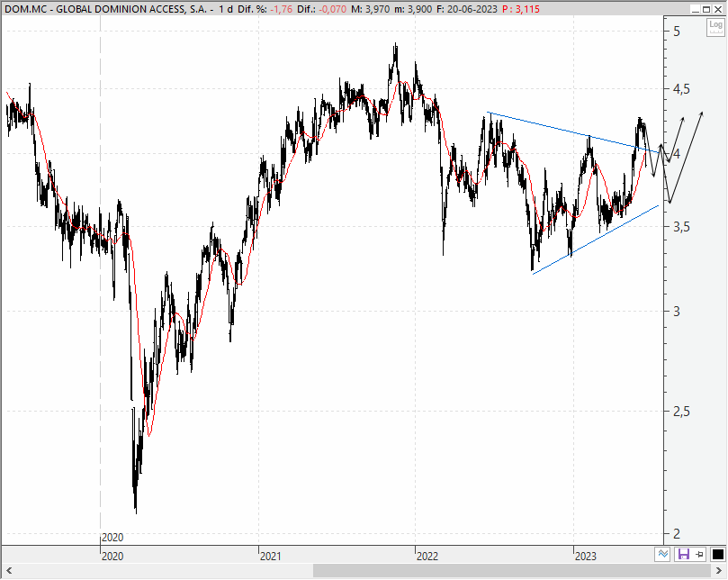Click the horizontal scrollbar thumb

tap(512, 570)
